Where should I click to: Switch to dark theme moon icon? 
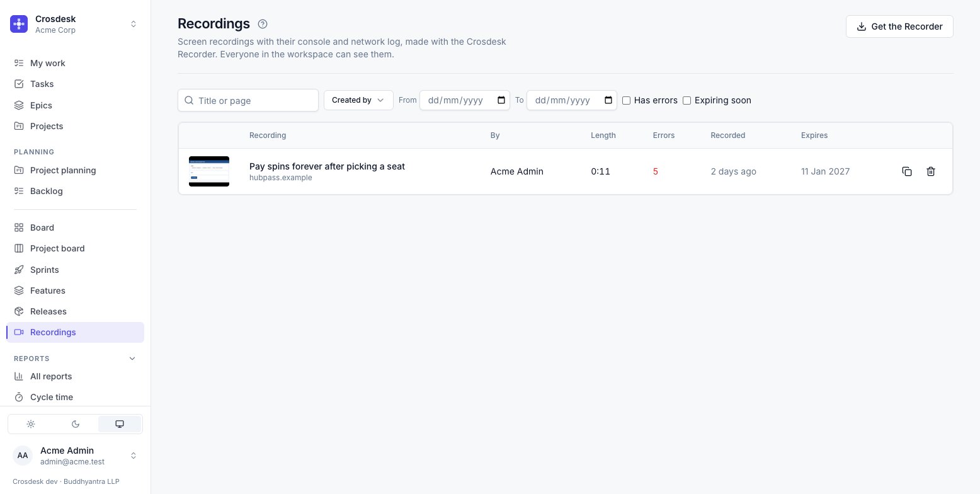(76, 424)
